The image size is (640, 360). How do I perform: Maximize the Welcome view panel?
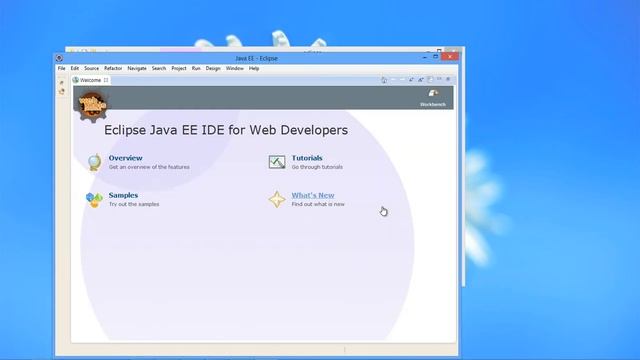pyautogui.click(x=448, y=79)
